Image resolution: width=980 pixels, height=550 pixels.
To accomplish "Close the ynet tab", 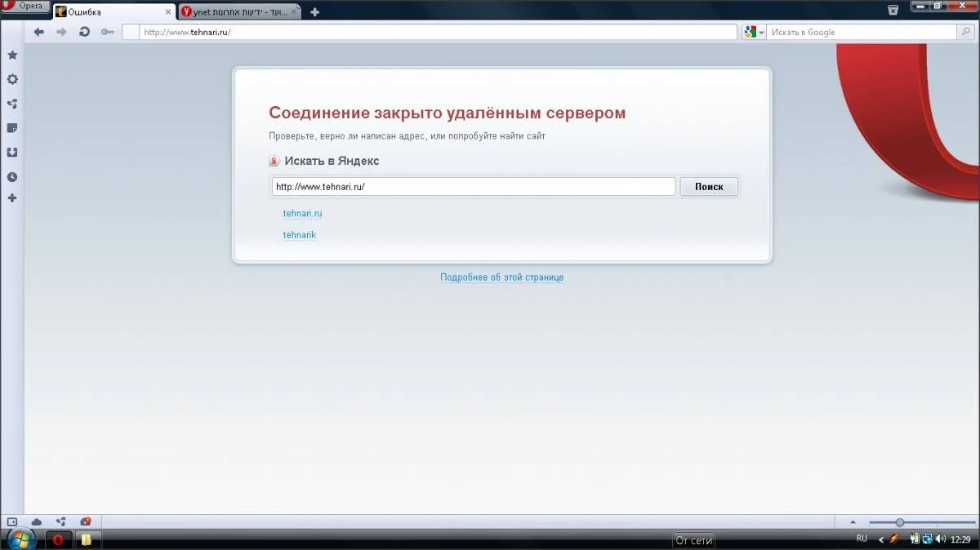I will click(295, 12).
